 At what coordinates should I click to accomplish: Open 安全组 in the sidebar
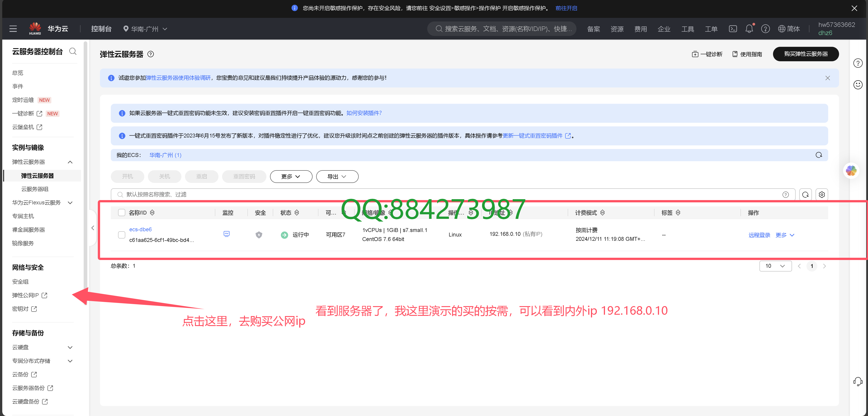pyautogui.click(x=20, y=282)
